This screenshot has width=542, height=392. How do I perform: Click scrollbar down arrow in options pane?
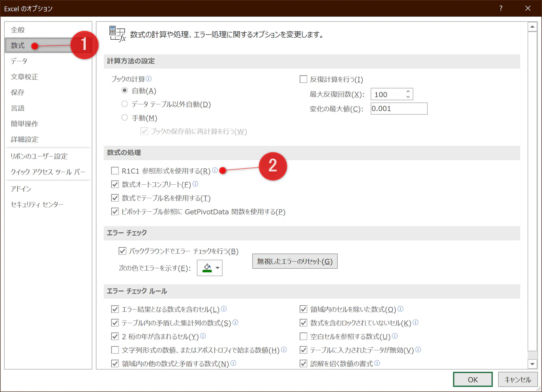(x=532, y=364)
